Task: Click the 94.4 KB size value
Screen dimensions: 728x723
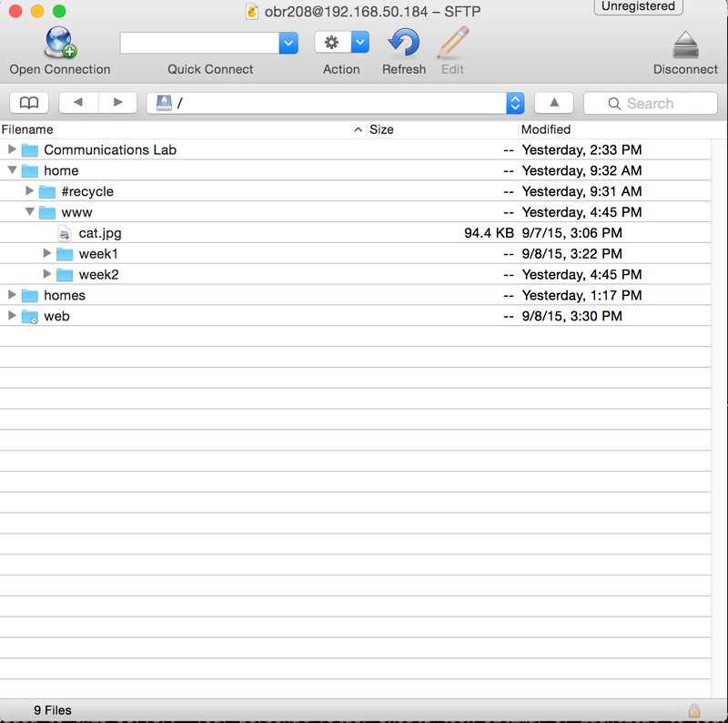Action: (x=489, y=233)
